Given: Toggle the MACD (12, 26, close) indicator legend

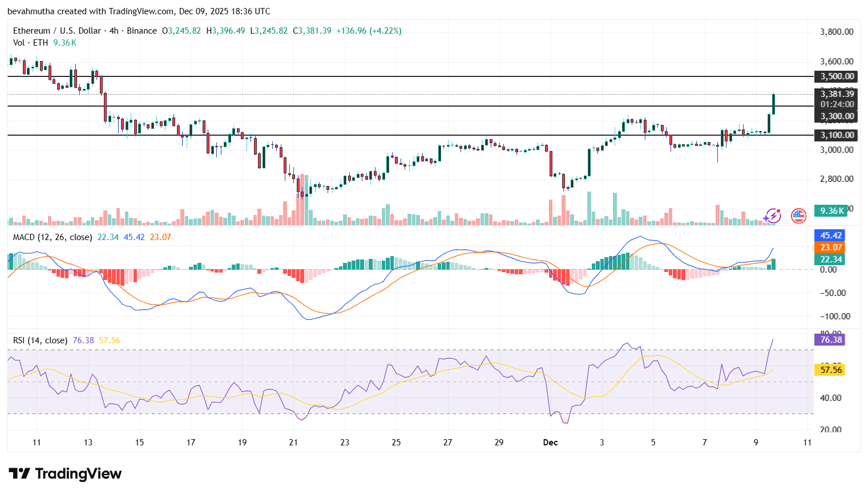Looking at the screenshot, I should tap(51, 237).
